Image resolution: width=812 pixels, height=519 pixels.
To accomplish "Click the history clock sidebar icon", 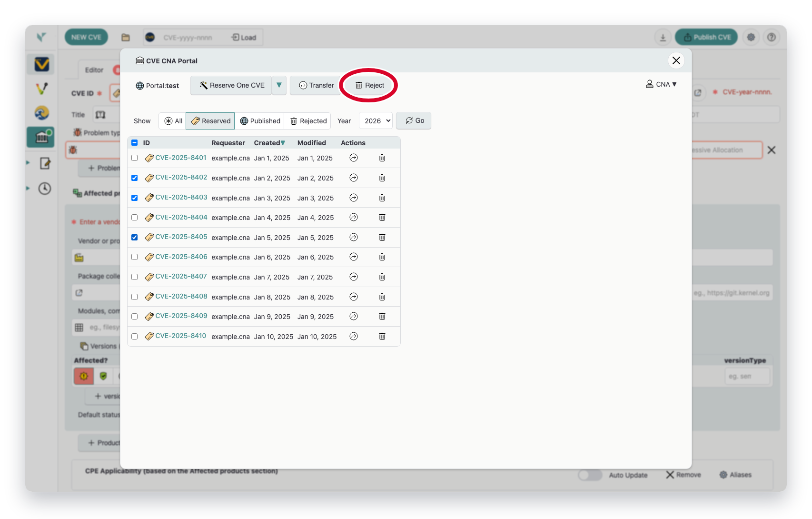I will point(45,189).
